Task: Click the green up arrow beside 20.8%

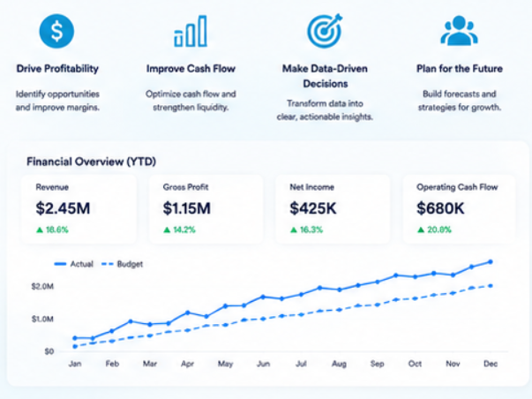Action: click(421, 230)
